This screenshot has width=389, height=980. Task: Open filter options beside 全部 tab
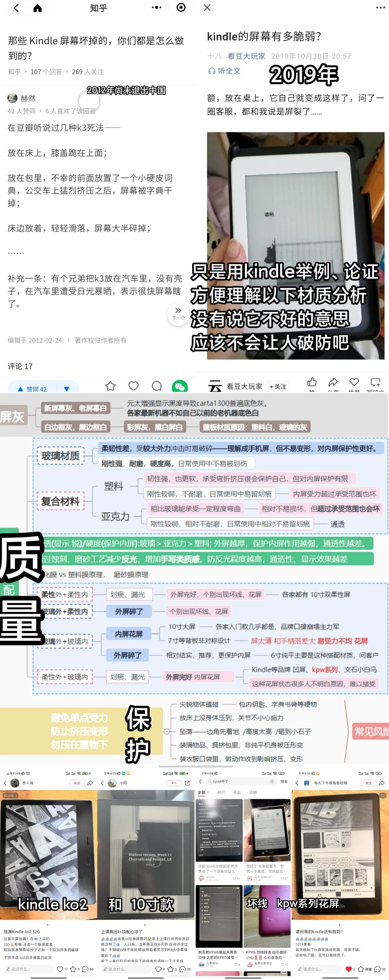point(209,793)
